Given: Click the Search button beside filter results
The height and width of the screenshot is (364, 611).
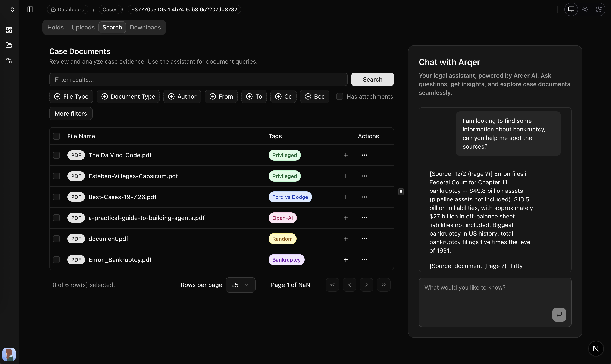Looking at the screenshot, I should click(372, 79).
